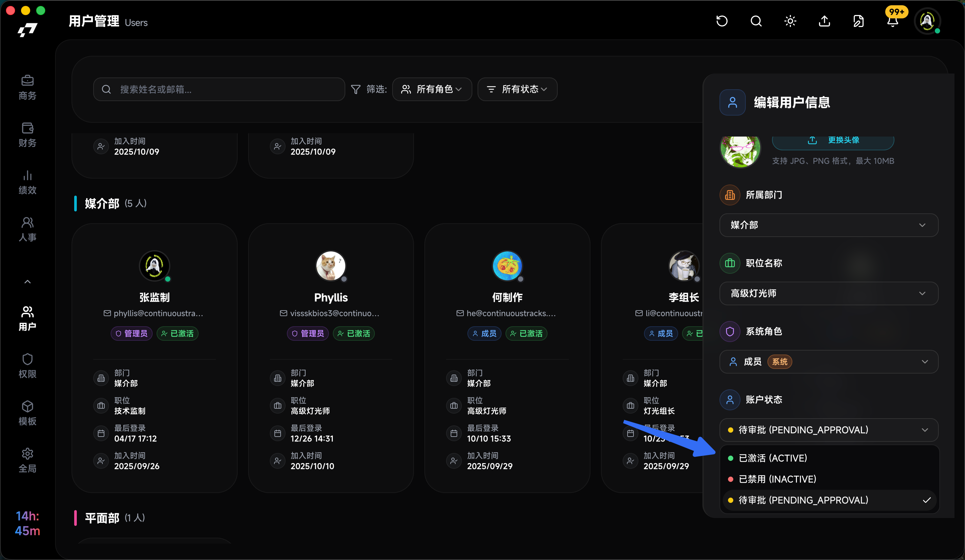Click the 系统角色 shield icon
Viewport: 965px width, 560px height.
(730, 331)
